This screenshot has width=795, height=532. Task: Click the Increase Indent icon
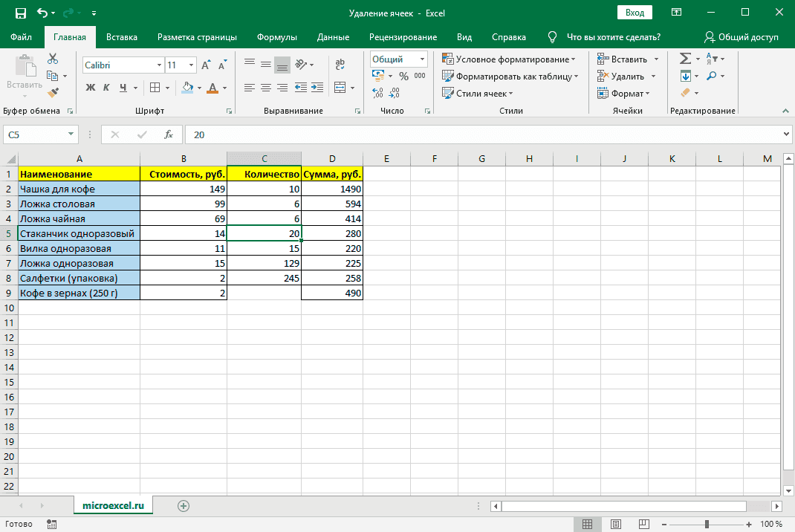click(x=317, y=88)
